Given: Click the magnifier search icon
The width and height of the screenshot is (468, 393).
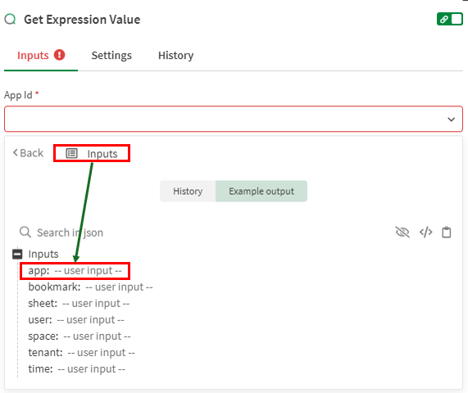Looking at the screenshot, I should (x=25, y=232).
